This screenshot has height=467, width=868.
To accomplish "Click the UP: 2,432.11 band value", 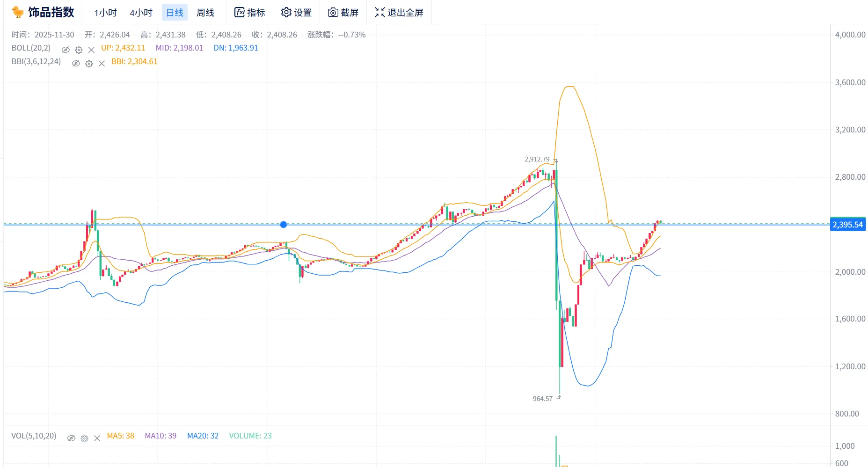I will pyautogui.click(x=123, y=48).
